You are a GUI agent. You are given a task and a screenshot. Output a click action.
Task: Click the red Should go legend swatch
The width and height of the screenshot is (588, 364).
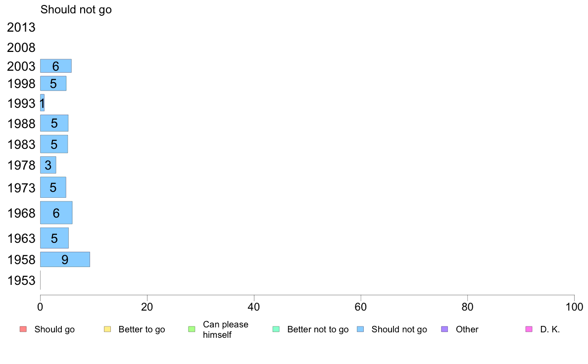point(23,329)
